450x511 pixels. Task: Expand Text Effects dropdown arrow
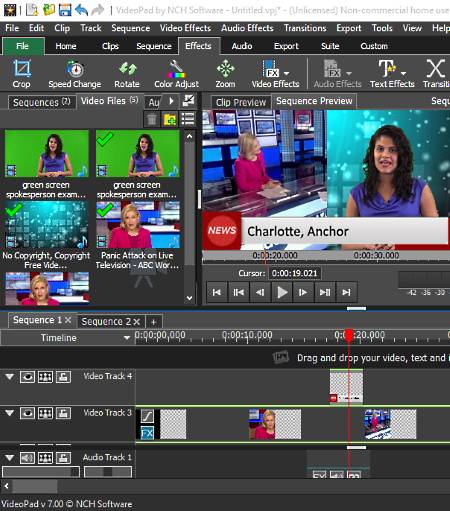coord(404,73)
